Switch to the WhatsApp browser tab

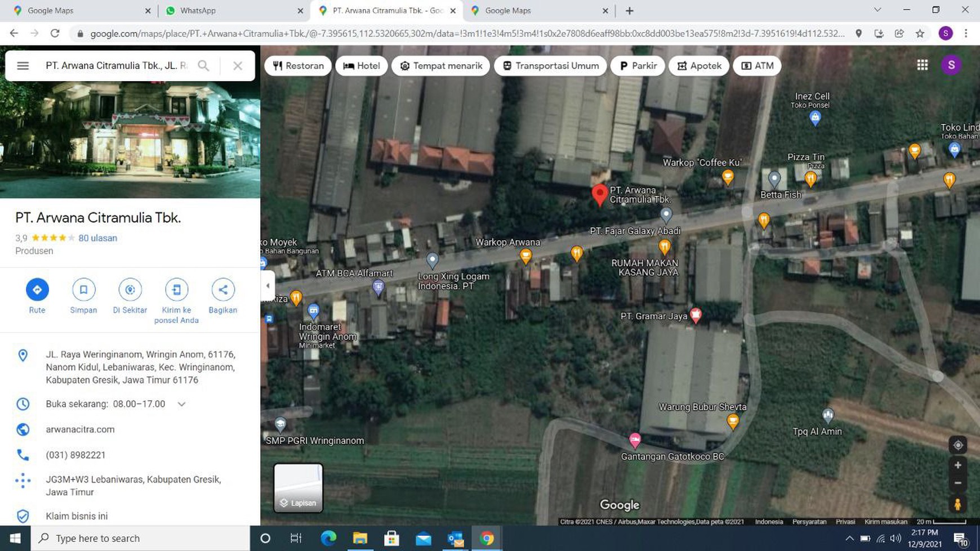tap(234, 11)
